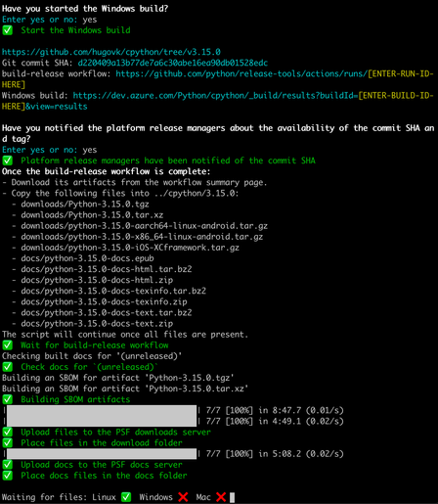Click the green checkmark after Linux

pyautogui.click(x=126, y=497)
